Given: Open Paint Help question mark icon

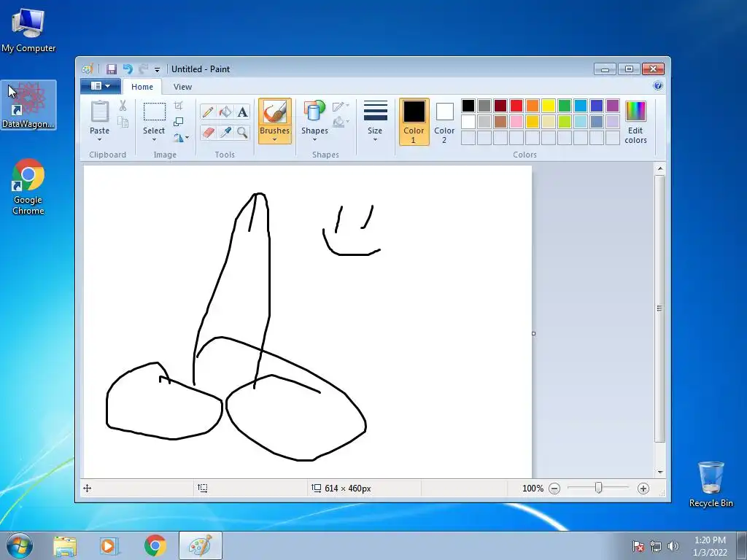Looking at the screenshot, I should coord(658,86).
